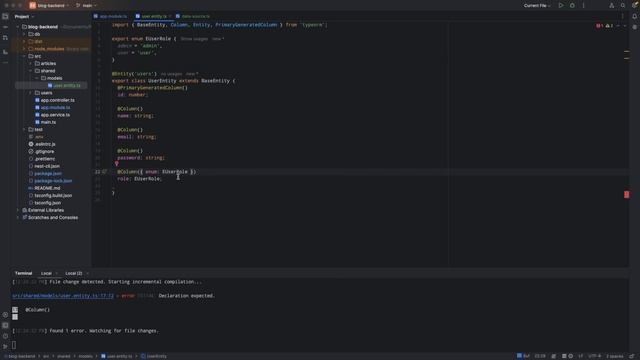Select .gitignore in project tree
This screenshot has height=360, width=640.
point(44,152)
